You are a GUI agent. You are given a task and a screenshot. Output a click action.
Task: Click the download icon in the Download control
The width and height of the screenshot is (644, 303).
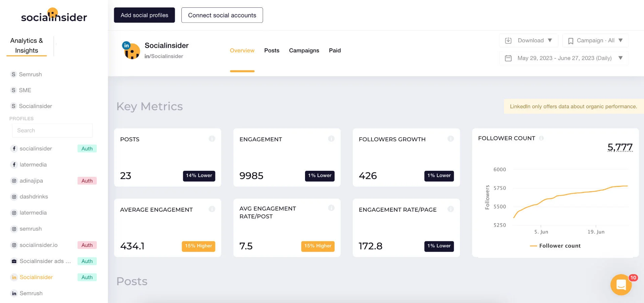[x=508, y=40]
